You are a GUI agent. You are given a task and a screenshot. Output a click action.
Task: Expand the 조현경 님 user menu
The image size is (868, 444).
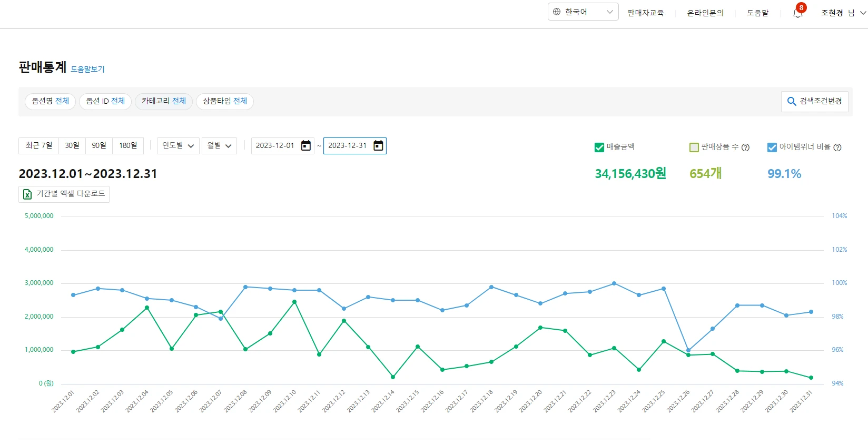862,13
